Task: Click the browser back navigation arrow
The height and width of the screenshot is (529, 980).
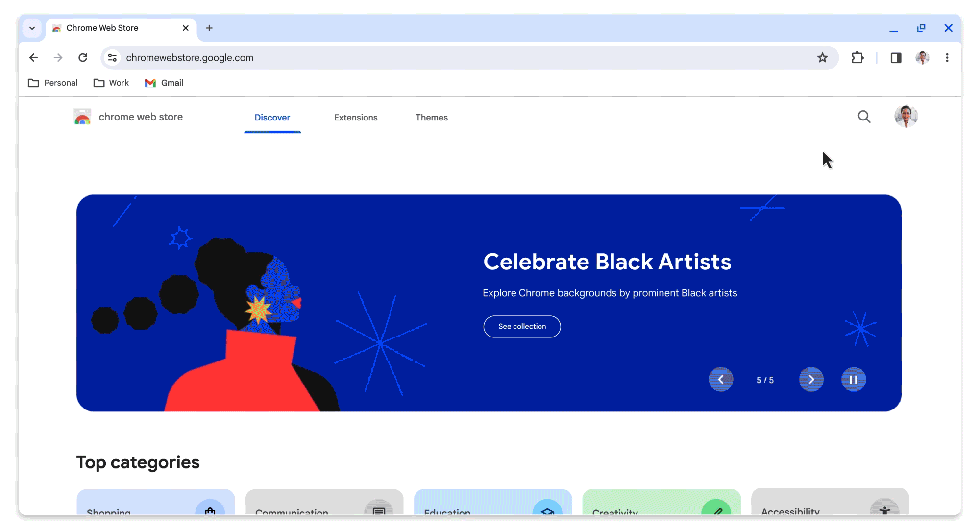Action: click(x=32, y=57)
